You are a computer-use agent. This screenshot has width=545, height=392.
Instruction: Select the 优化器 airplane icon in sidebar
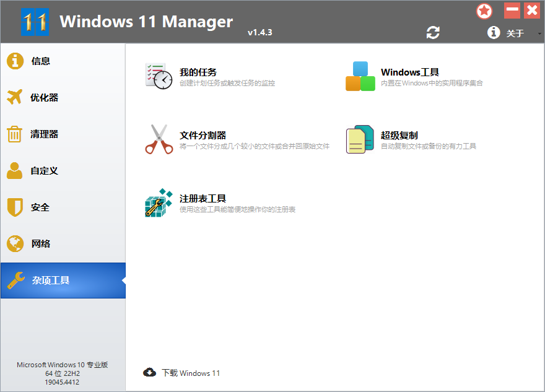point(16,97)
